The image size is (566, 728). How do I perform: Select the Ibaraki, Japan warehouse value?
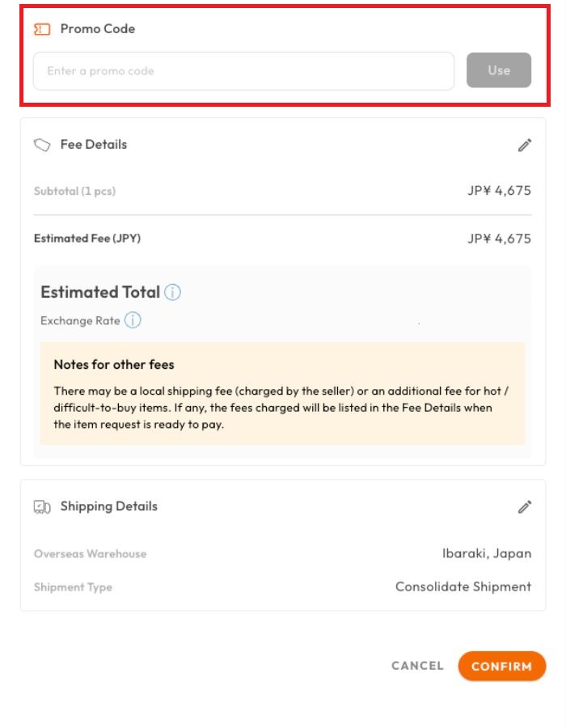point(487,553)
